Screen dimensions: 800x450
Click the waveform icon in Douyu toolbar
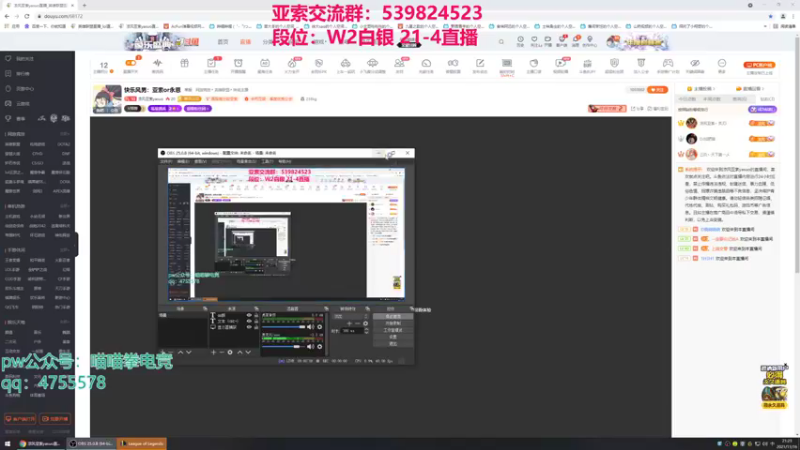(x=157, y=63)
